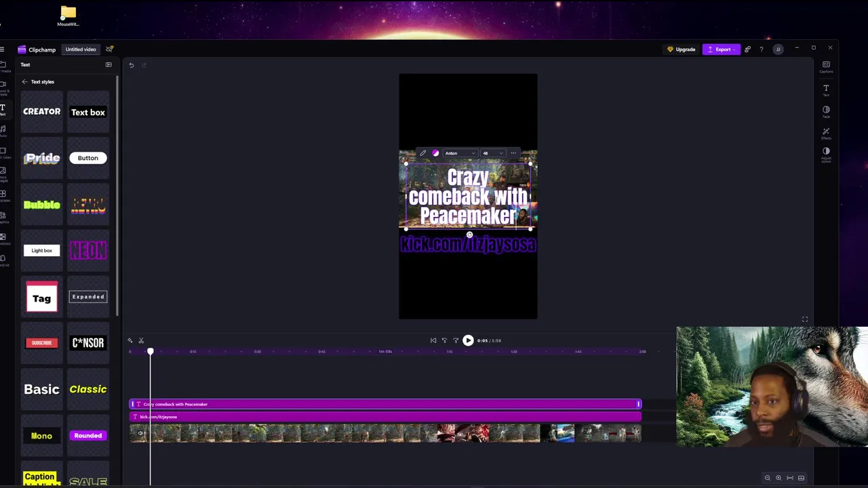The width and height of the screenshot is (868, 488).
Task: Mute the video clip audio icon
Action: tap(141, 433)
